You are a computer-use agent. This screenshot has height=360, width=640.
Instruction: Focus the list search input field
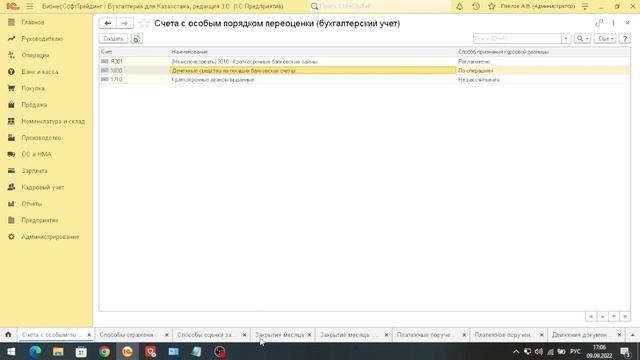(517, 39)
